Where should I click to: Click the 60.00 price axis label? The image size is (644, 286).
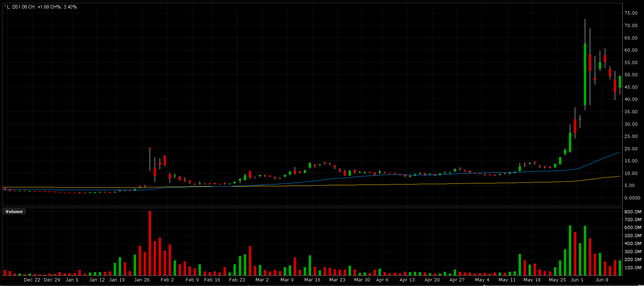[631, 50]
